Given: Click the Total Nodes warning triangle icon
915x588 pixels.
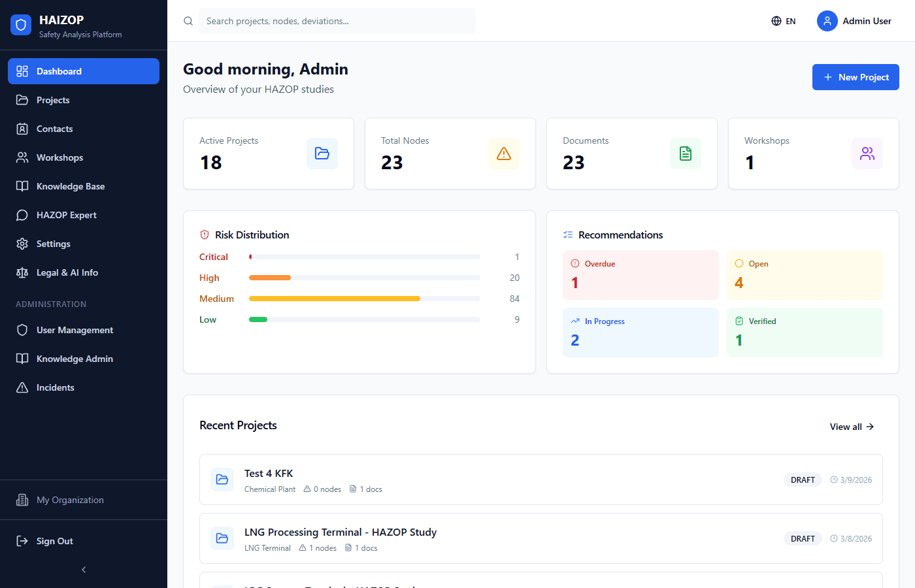Looking at the screenshot, I should tap(504, 154).
